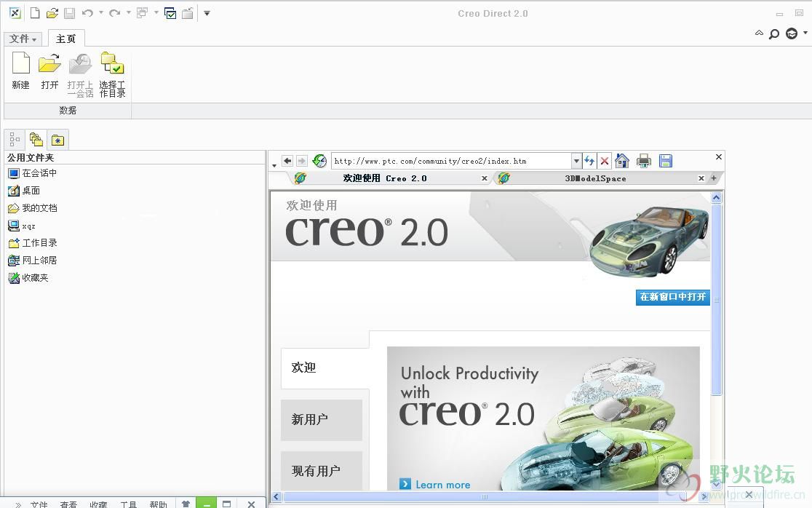Viewport: 812px width, 508px height.
Task: Expand the customize quick access toolbar arrow
Action: click(207, 13)
